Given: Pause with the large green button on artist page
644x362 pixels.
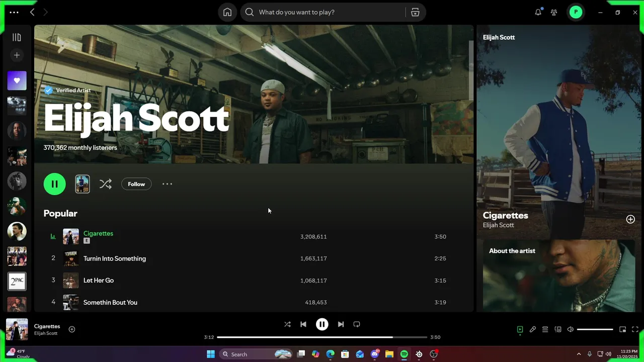Looking at the screenshot, I should pyautogui.click(x=54, y=184).
